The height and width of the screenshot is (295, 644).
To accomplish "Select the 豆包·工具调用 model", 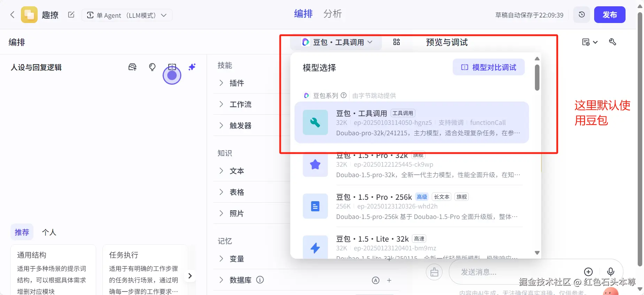I will 412,122.
